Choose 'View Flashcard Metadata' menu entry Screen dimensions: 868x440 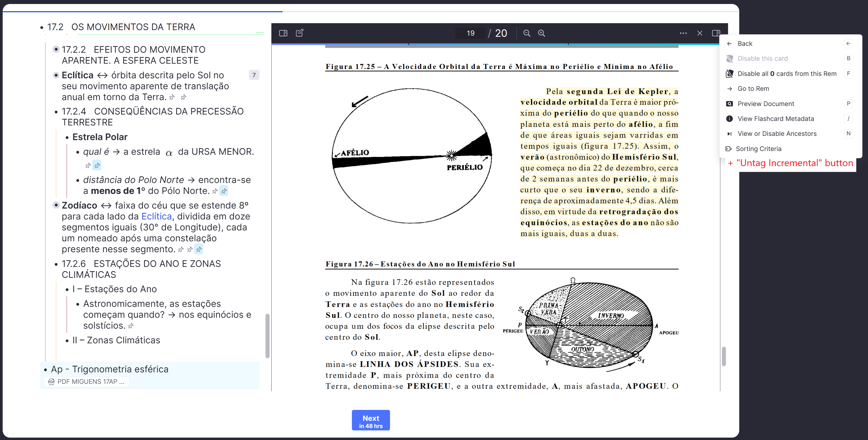[775, 119]
